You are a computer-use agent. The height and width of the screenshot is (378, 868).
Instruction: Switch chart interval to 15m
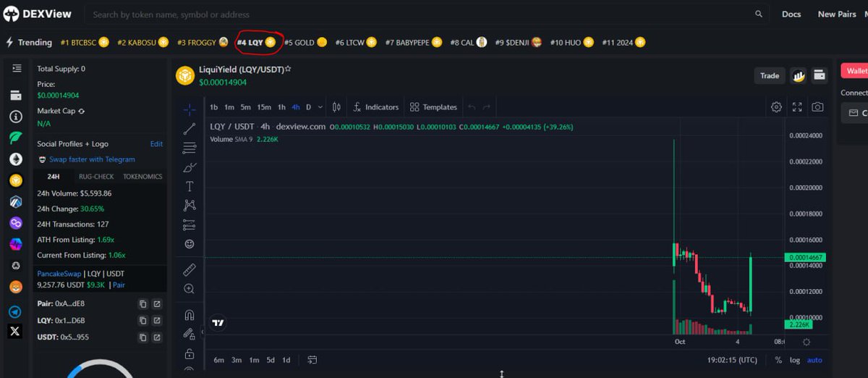[264, 107]
